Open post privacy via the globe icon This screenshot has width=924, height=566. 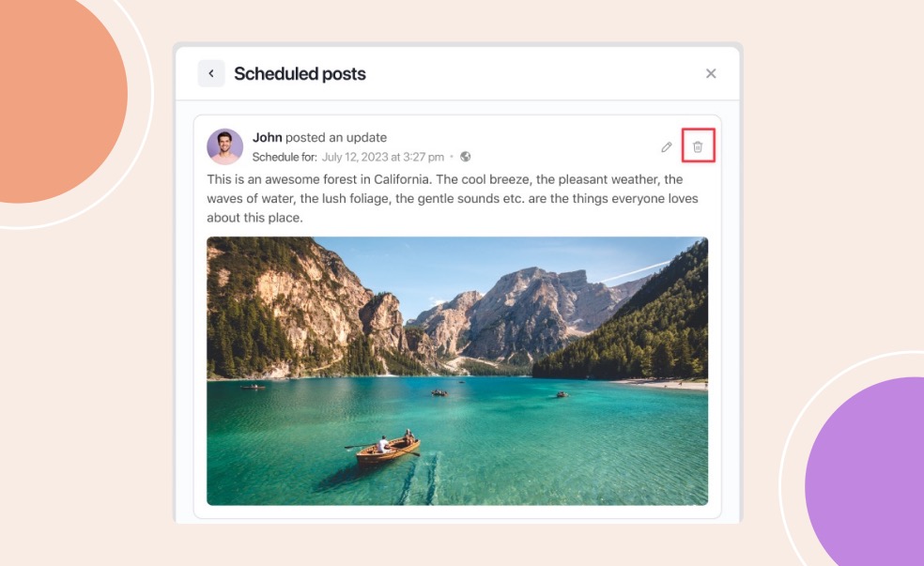(x=466, y=157)
